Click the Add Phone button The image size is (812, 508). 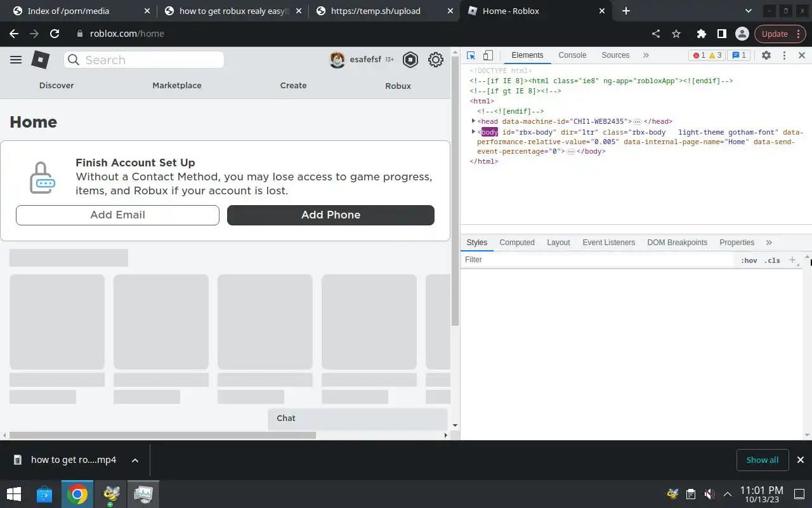pyautogui.click(x=331, y=215)
